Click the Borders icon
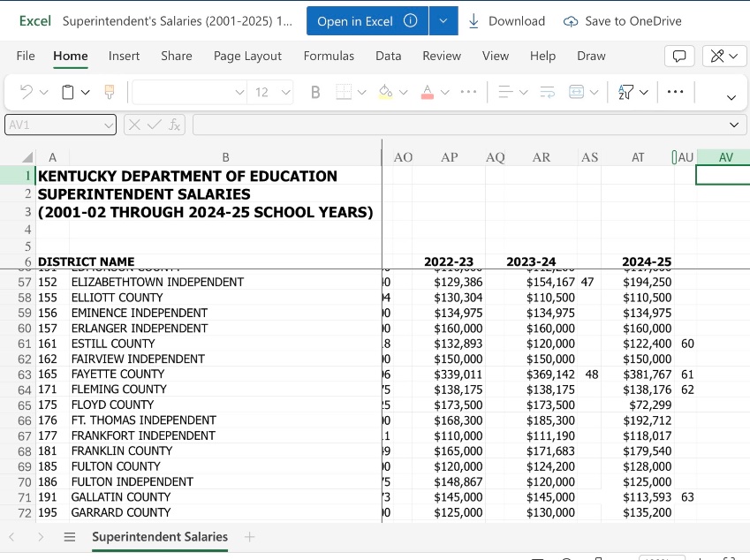Viewport: 750px width, 560px height. point(344,92)
